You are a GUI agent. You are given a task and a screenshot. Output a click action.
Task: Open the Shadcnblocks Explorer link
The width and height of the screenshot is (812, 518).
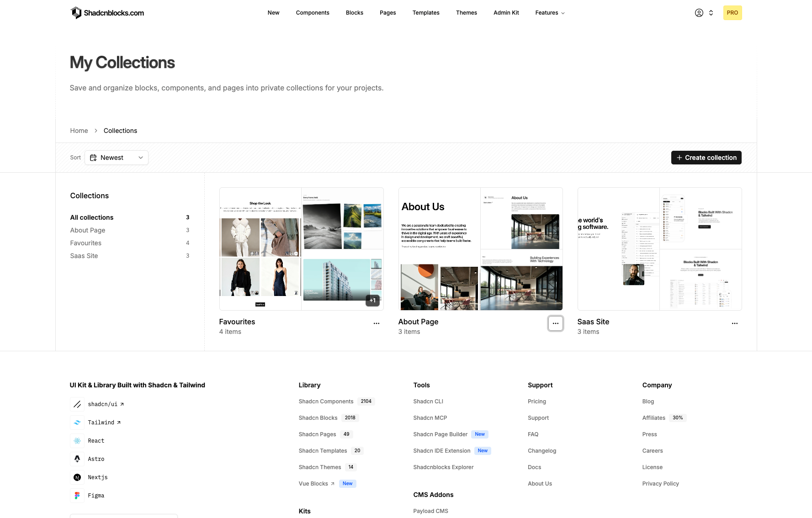click(x=443, y=467)
